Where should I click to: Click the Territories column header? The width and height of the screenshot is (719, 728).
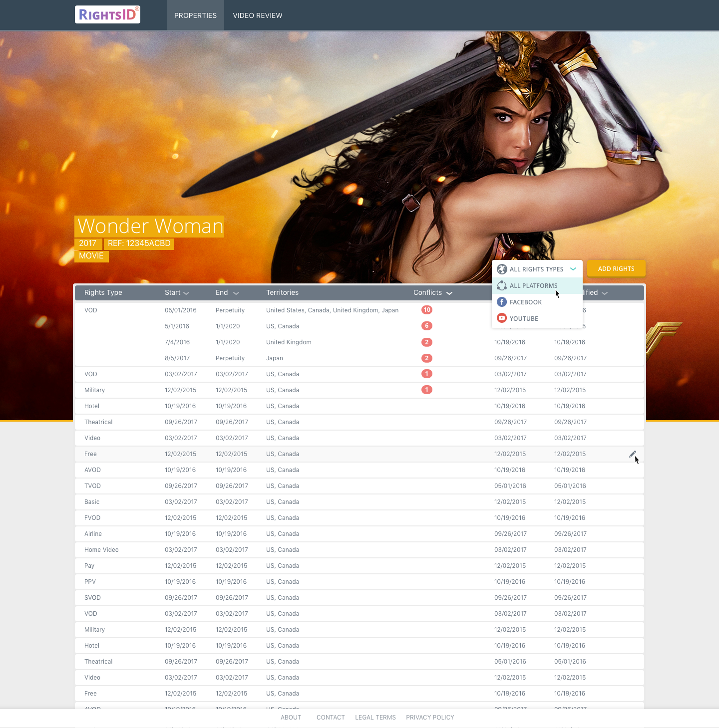point(282,292)
